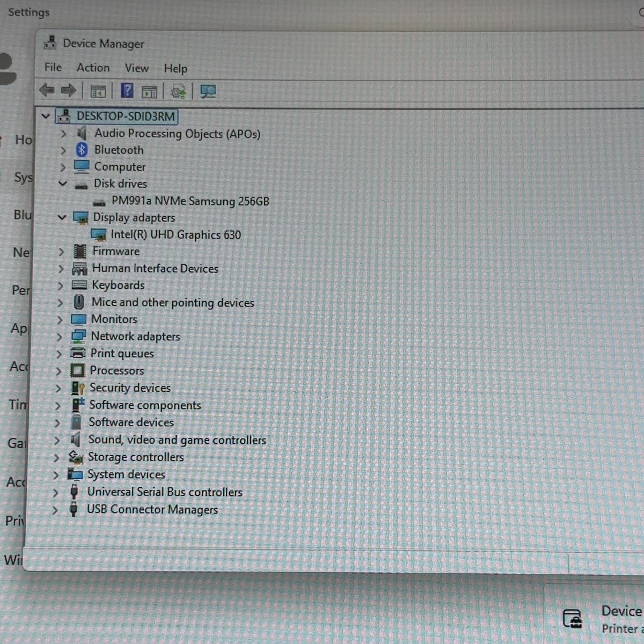644x644 pixels.
Task: Open the File menu
Action: click(x=53, y=67)
